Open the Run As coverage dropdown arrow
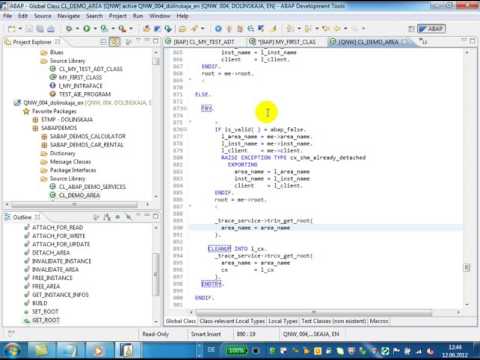Screen dimensions: 480x360 tap(113, 29)
